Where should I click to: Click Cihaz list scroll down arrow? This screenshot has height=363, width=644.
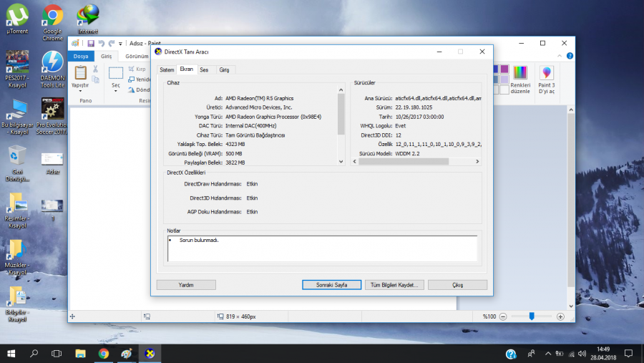coord(341,162)
